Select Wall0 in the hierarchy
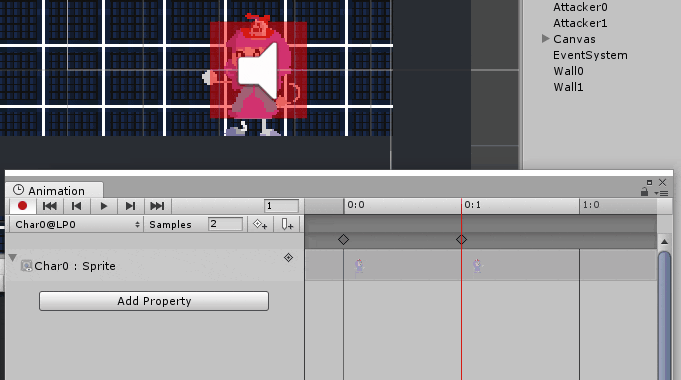Viewport: 681px width, 380px height. (x=569, y=71)
